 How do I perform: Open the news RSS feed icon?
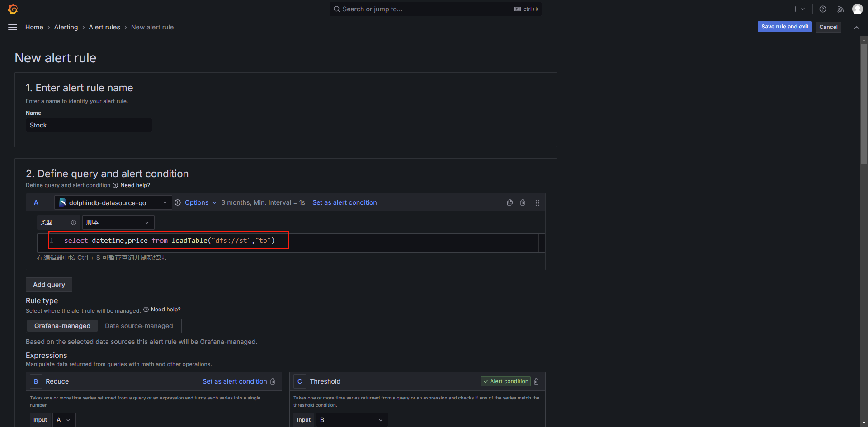coord(840,9)
